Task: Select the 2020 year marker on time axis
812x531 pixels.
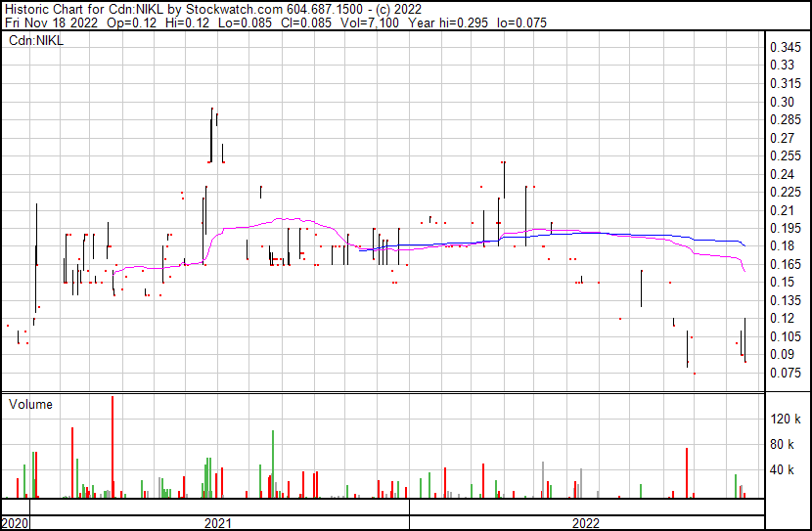Action: [x=15, y=523]
